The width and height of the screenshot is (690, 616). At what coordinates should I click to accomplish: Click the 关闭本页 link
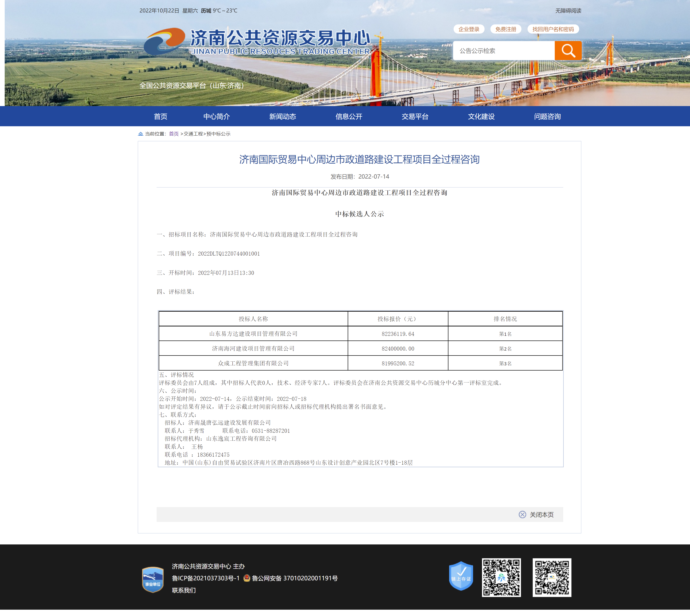click(x=542, y=514)
